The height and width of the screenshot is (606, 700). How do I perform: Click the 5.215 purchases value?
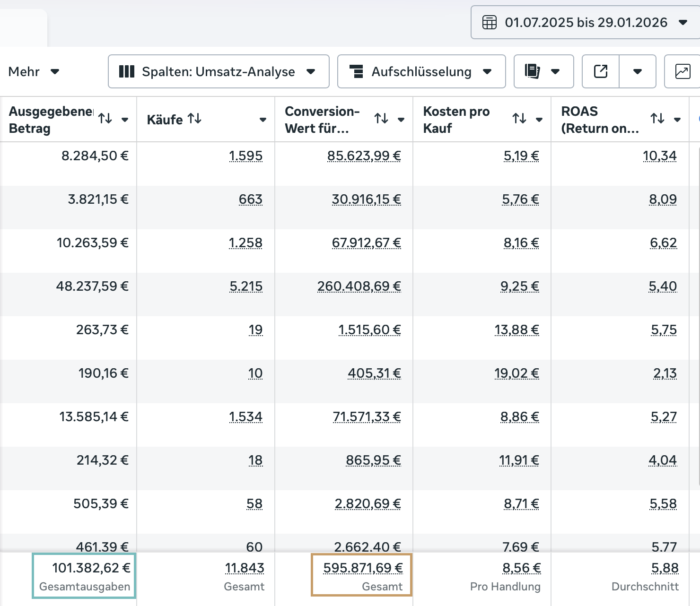tap(246, 286)
